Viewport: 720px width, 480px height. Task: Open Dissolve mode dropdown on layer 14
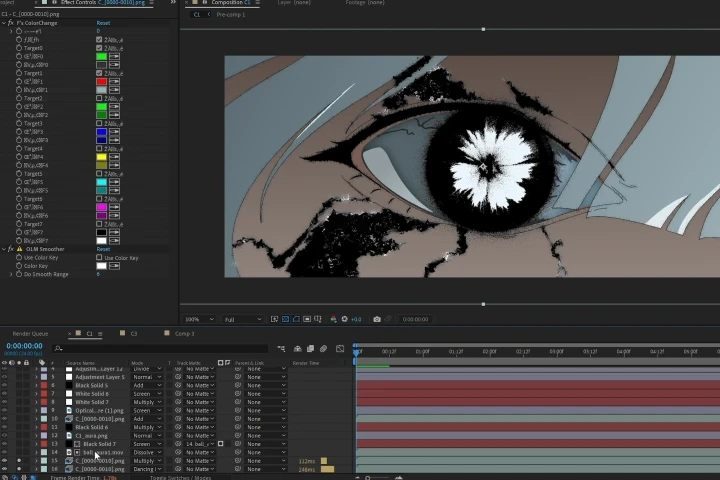tap(146, 452)
